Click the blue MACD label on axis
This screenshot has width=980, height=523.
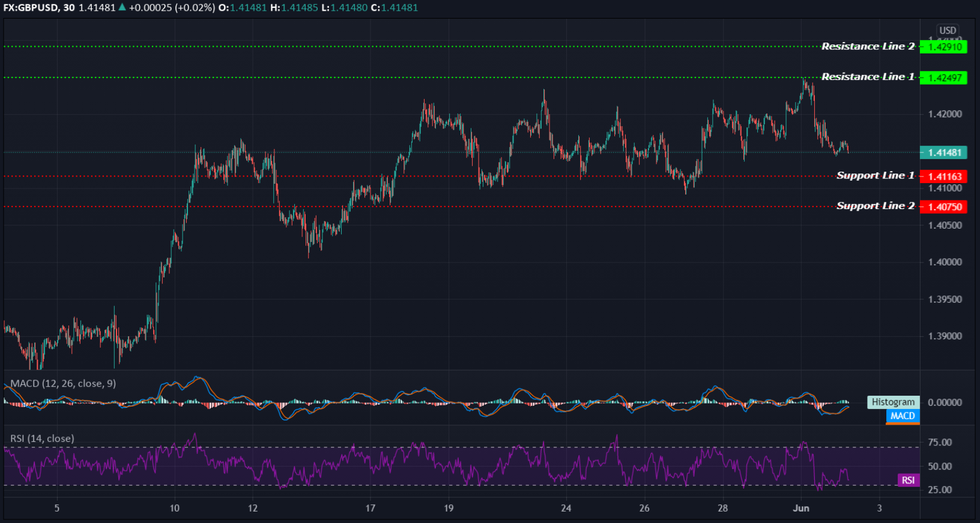[903, 416]
